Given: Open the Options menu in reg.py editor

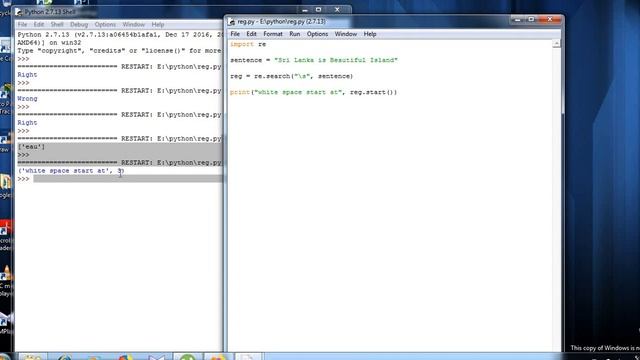Looking at the screenshot, I should (317, 34).
